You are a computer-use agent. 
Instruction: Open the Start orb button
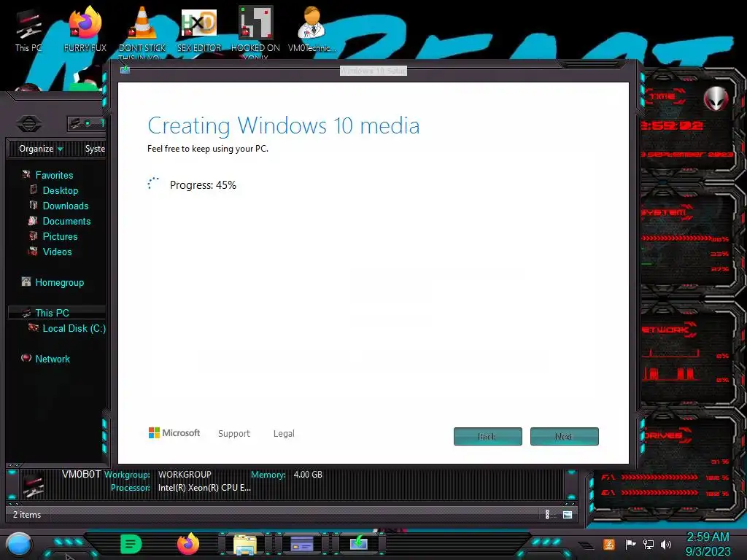click(x=18, y=544)
